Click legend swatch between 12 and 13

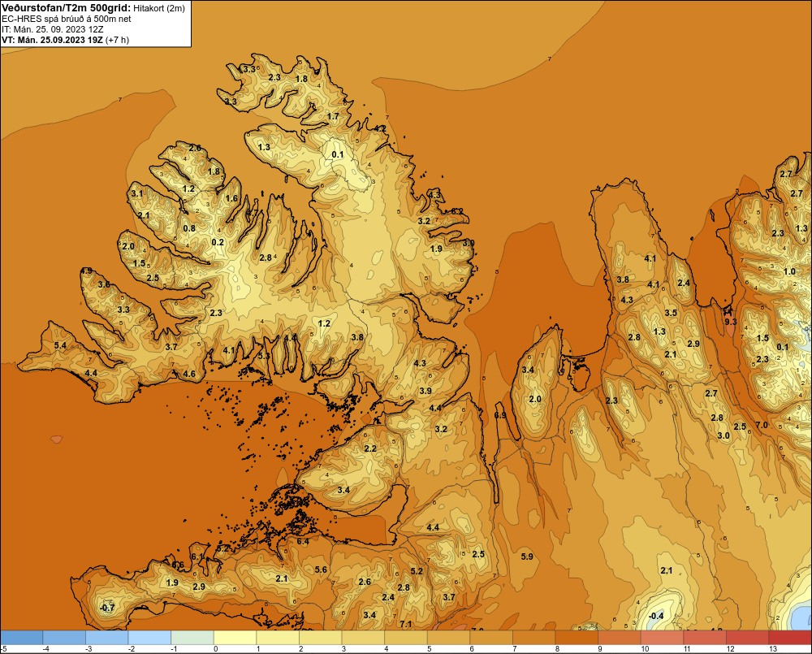tap(748, 637)
